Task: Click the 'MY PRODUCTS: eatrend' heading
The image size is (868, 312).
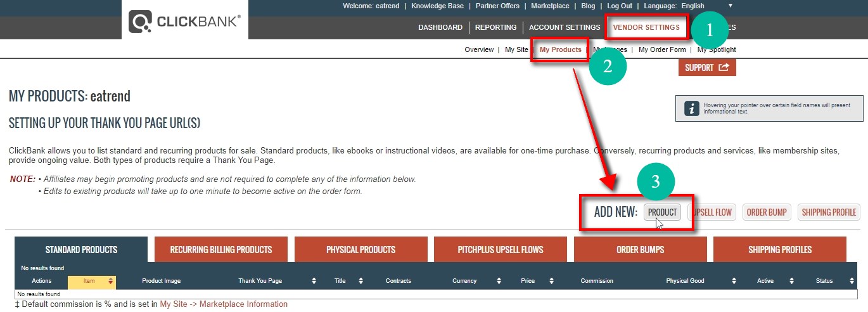Action: pos(70,96)
